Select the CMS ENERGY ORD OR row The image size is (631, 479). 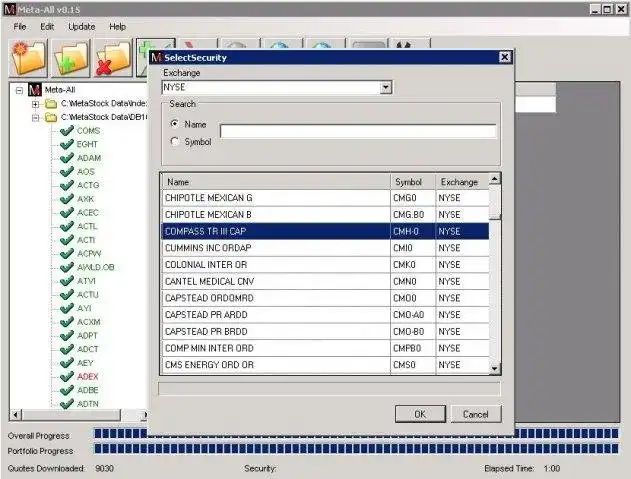(x=326, y=365)
